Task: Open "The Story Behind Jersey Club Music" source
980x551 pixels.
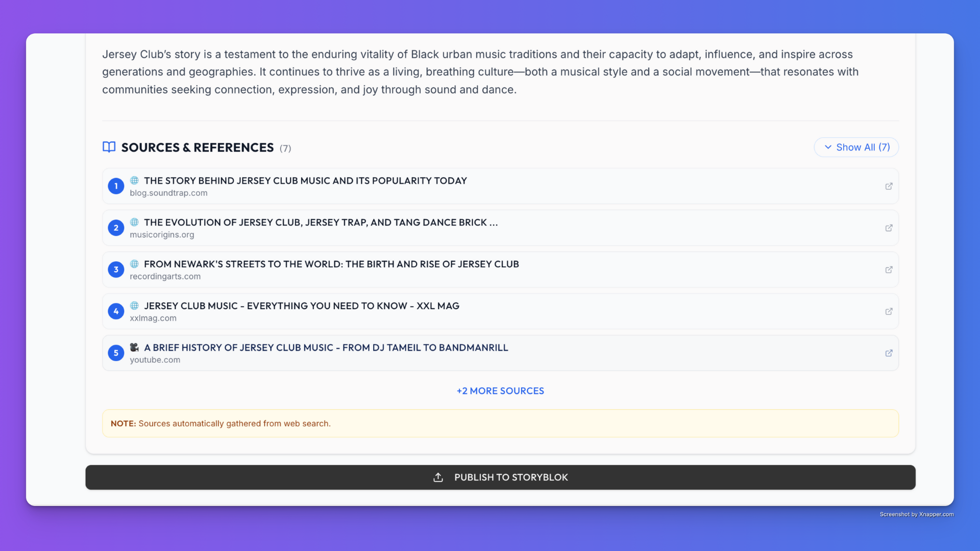Action: pyautogui.click(x=305, y=181)
